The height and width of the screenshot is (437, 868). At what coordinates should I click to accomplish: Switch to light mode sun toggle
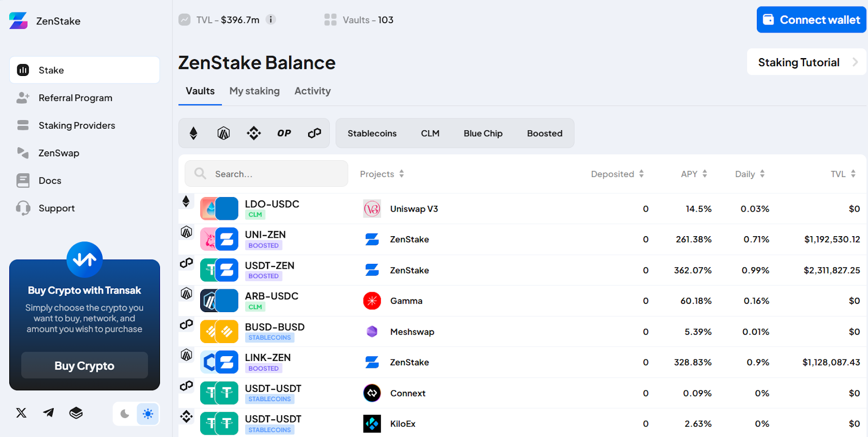click(148, 414)
